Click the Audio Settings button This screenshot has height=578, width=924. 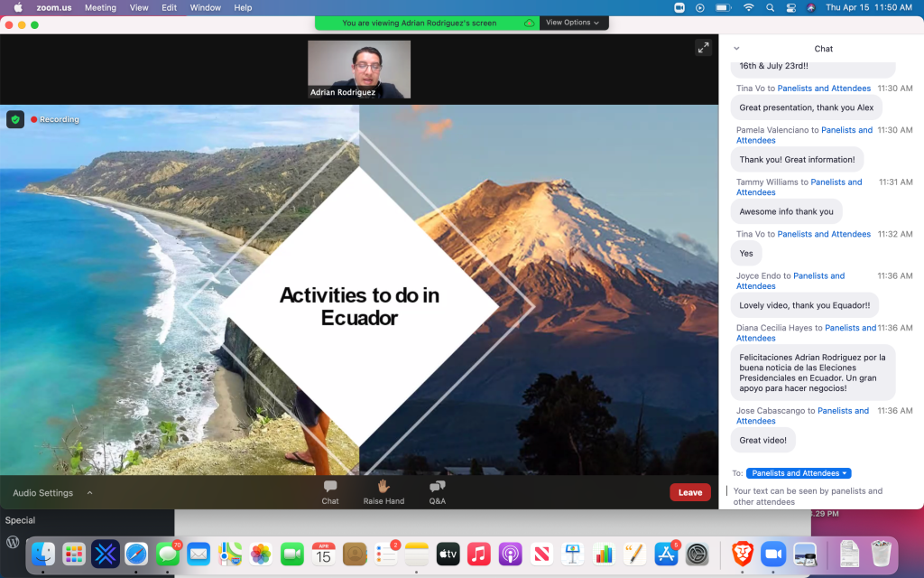[x=42, y=493]
